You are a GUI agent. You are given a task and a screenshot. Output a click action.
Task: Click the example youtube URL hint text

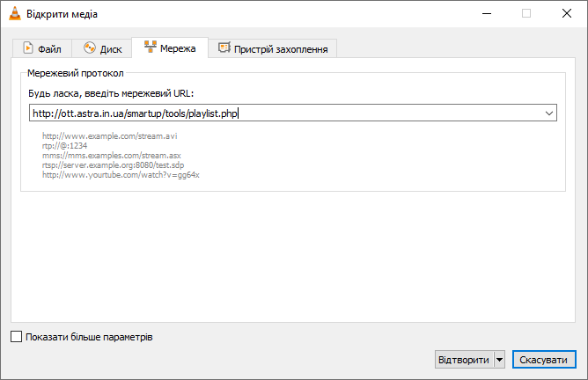pos(121,175)
